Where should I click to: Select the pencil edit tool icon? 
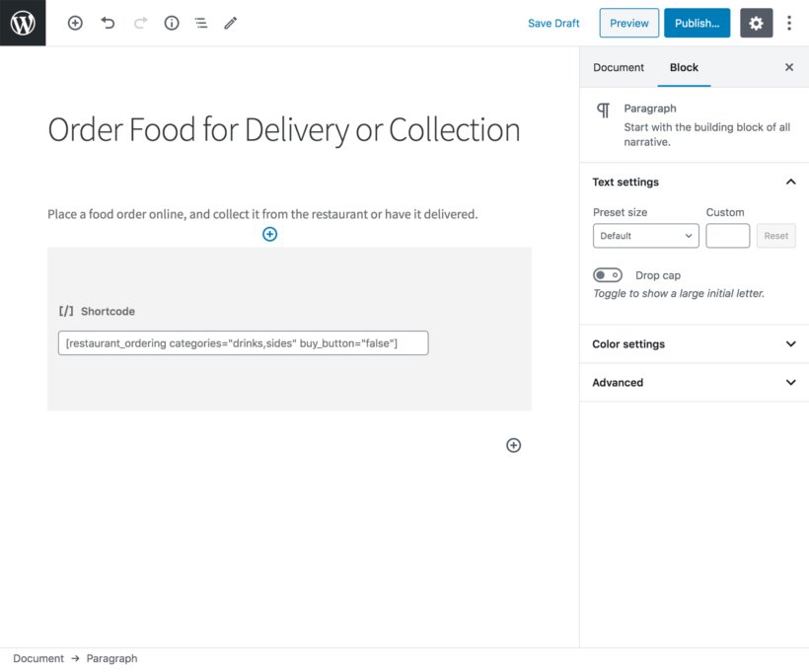click(x=230, y=23)
